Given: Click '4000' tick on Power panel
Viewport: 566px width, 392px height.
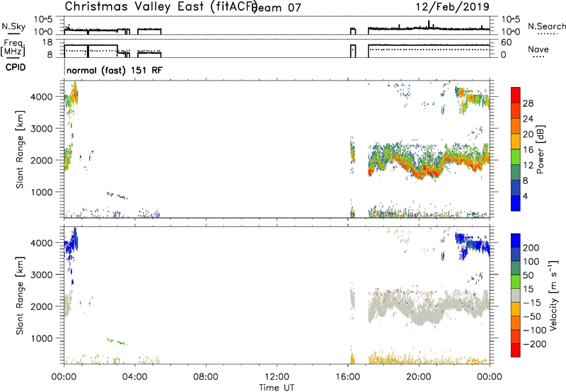Looking at the screenshot, I should [x=42, y=97].
